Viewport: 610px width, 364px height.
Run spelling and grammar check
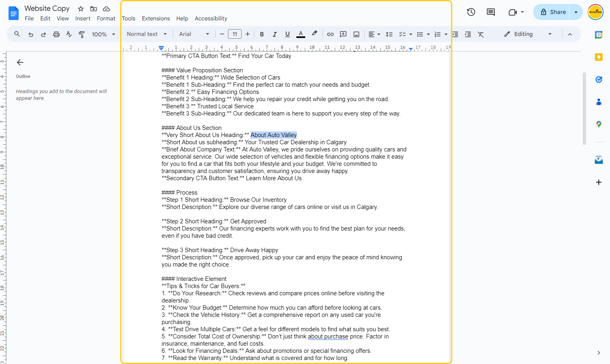pos(69,34)
